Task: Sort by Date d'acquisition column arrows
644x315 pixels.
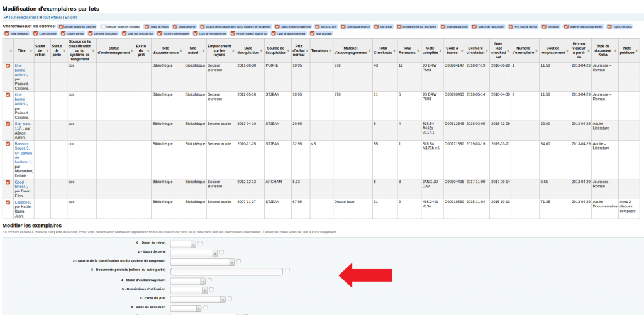Action: [x=262, y=50]
